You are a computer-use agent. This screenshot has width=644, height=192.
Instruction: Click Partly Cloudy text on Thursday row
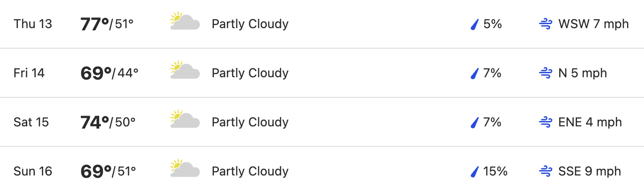[x=250, y=24]
